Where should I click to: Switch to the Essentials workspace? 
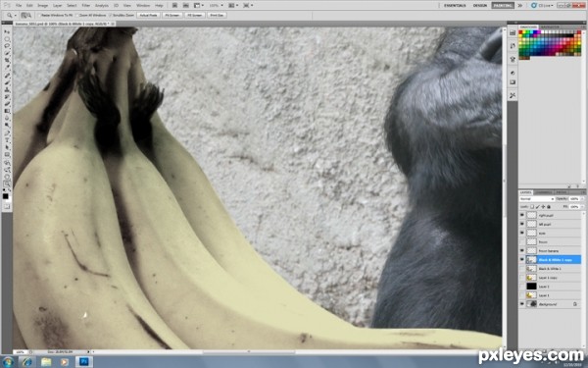tap(455, 5)
